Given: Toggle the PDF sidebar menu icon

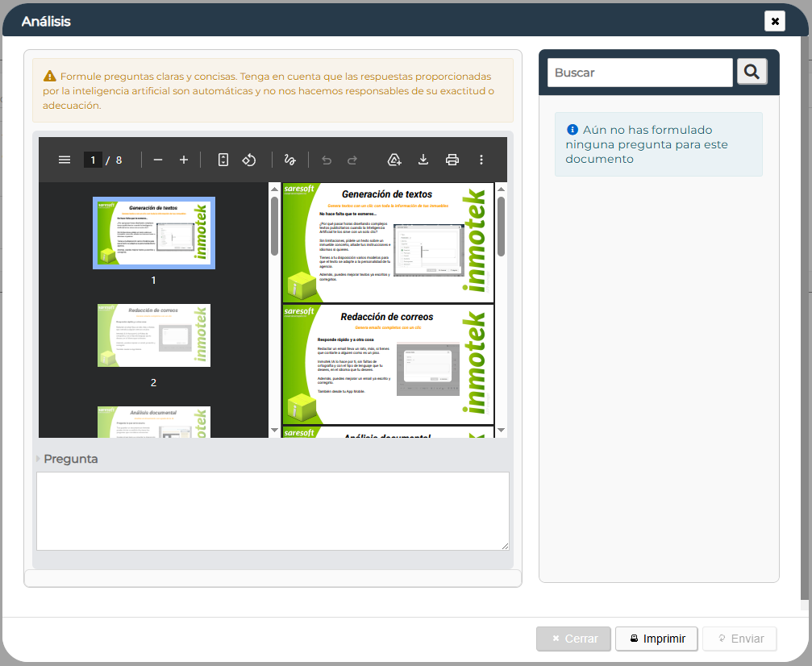Looking at the screenshot, I should (65, 160).
